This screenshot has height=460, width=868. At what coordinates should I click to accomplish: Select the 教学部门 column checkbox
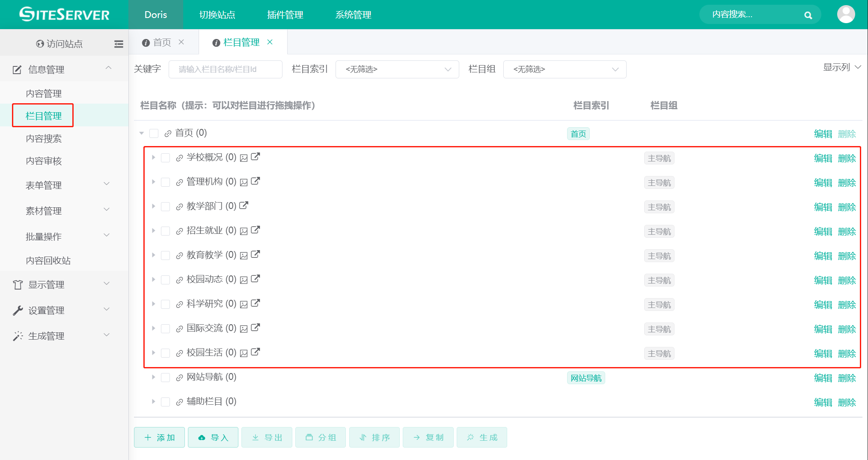166,206
